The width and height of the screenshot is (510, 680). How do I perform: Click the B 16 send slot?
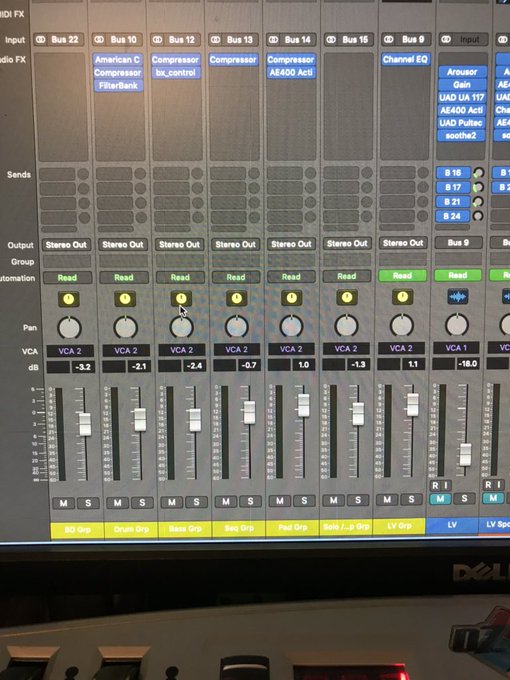(453, 173)
